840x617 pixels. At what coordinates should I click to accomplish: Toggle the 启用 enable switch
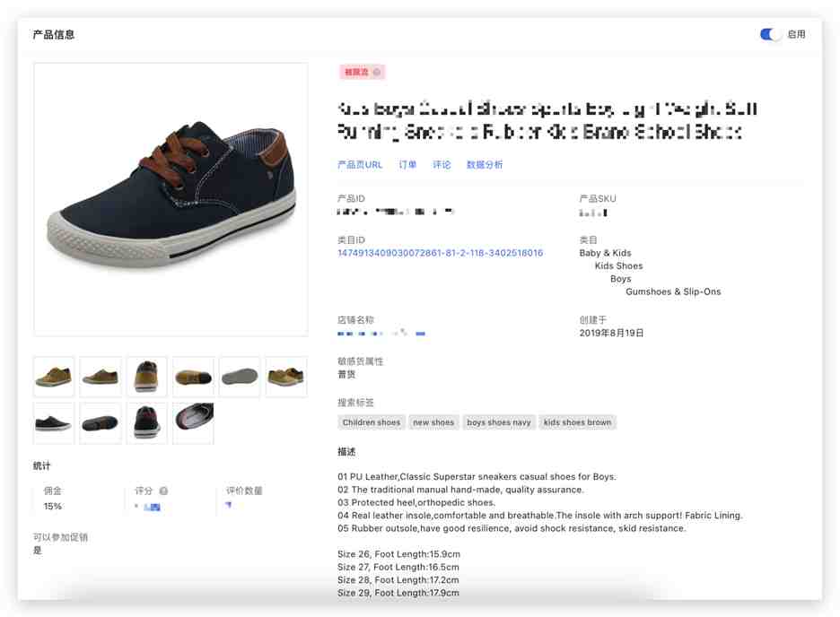click(x=770, y=34)
